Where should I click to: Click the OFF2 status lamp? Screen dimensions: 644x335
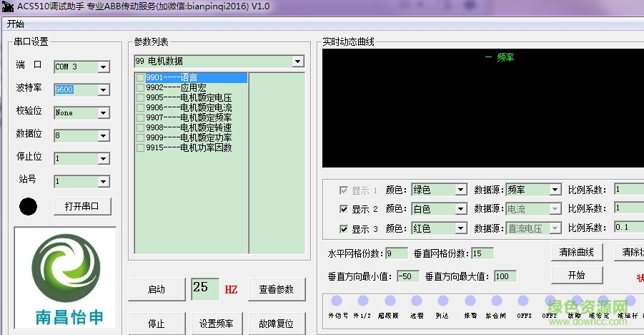550,301
